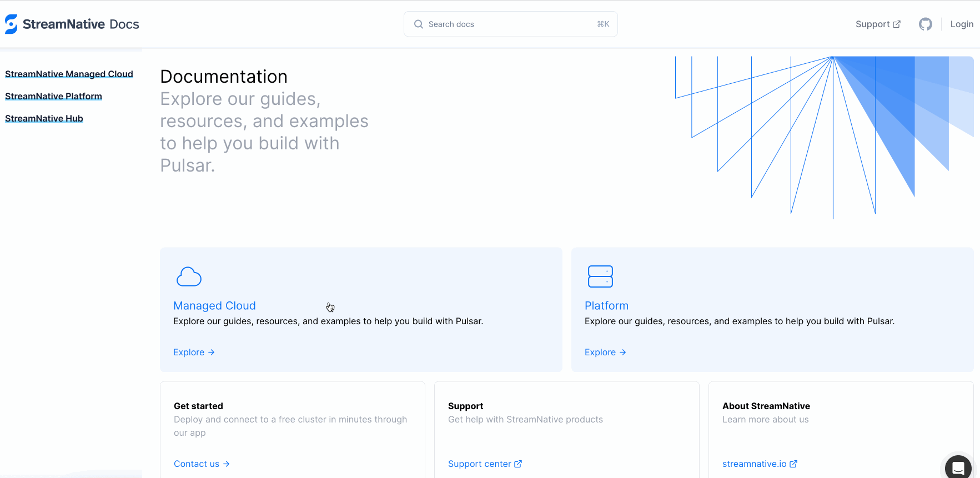This screenshot has height=478, width=980.
Task: Open streamnative.io under About StreamNative
Action: tap(755, 464)
